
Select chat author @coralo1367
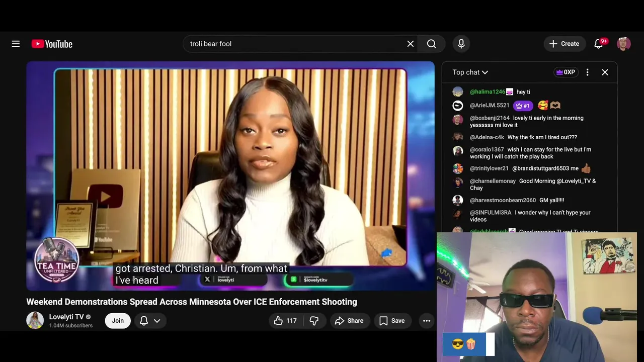[487, 150]
